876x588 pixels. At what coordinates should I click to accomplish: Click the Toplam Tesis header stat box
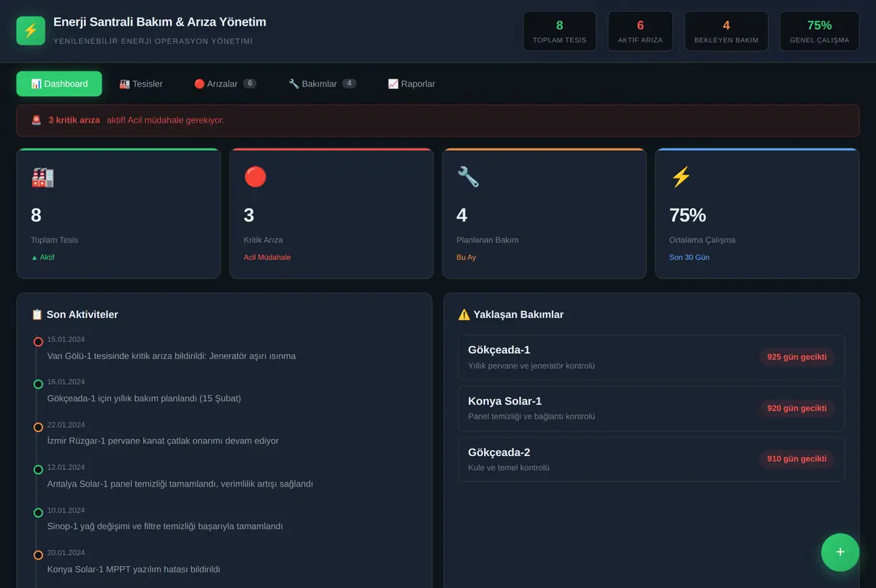tap(560, 31)
